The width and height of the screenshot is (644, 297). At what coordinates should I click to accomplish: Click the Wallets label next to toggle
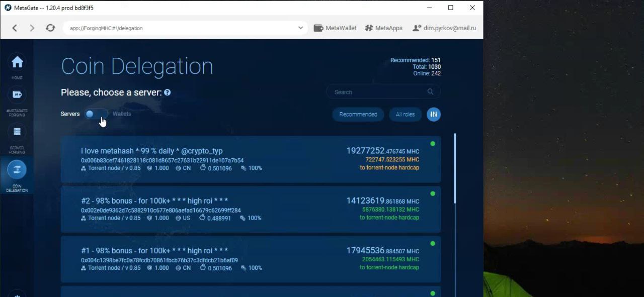[122, 114]
